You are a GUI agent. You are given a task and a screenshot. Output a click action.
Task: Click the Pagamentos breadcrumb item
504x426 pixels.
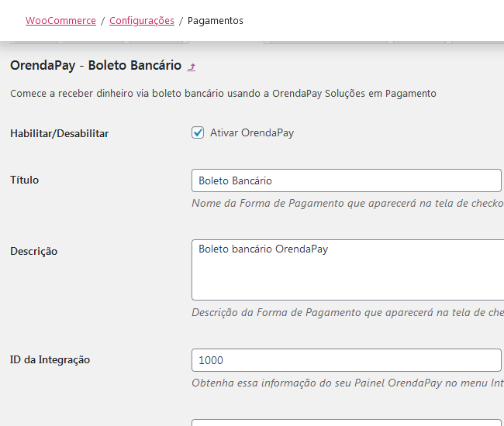216,21
